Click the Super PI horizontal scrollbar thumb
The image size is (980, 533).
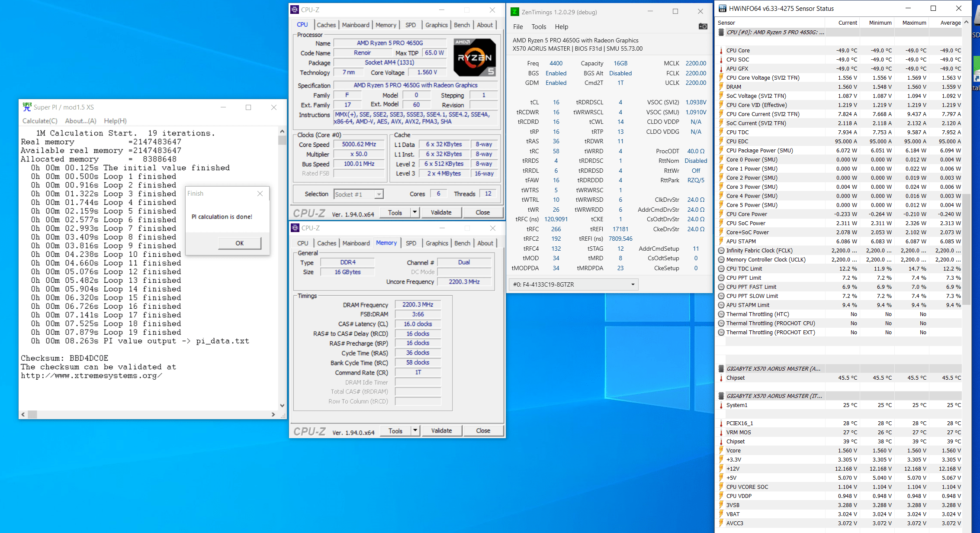(32, 415)
